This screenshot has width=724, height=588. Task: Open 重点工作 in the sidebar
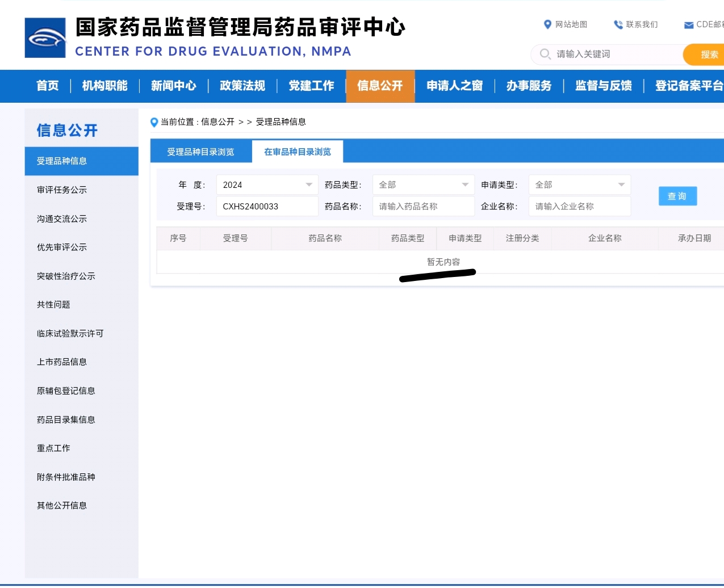pyautogui.click(x=53, y=448)
